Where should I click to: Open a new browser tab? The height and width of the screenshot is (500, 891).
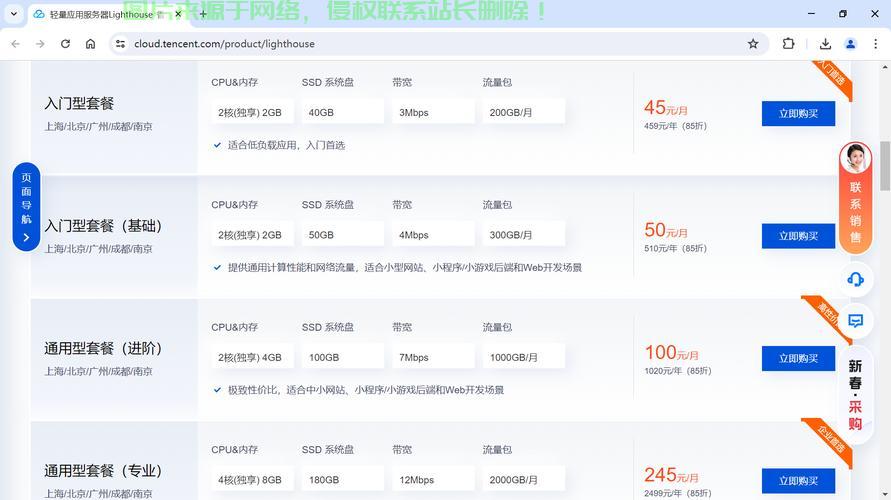203,14
